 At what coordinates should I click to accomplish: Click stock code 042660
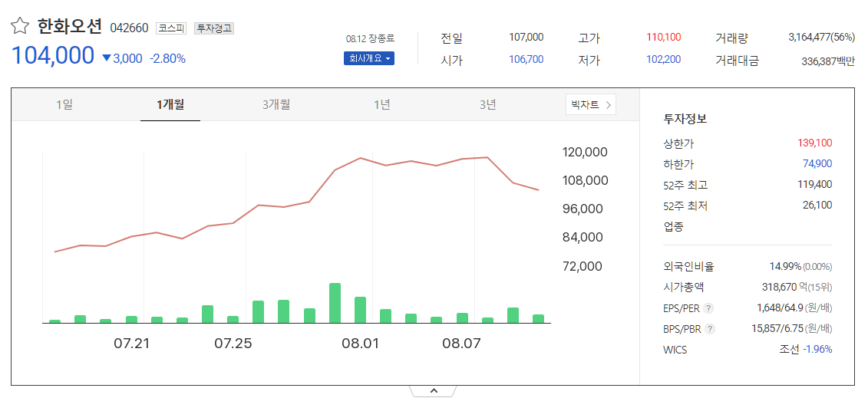(130, 28)
